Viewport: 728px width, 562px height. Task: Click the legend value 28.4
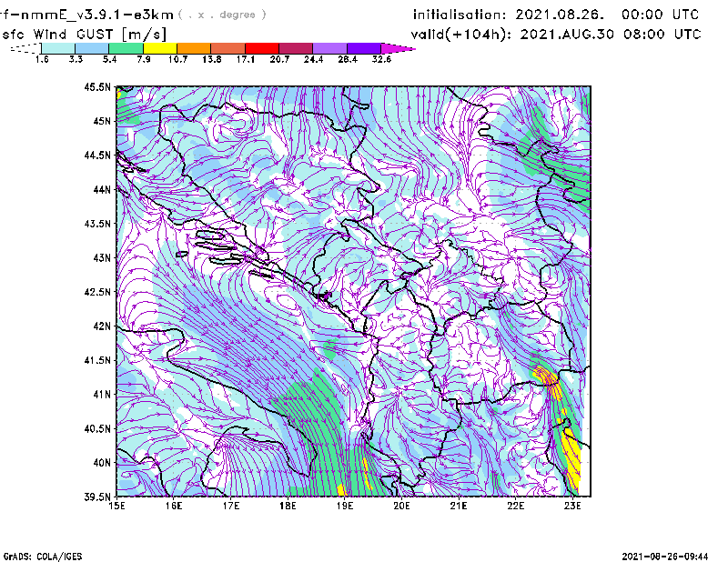[348, 59]
